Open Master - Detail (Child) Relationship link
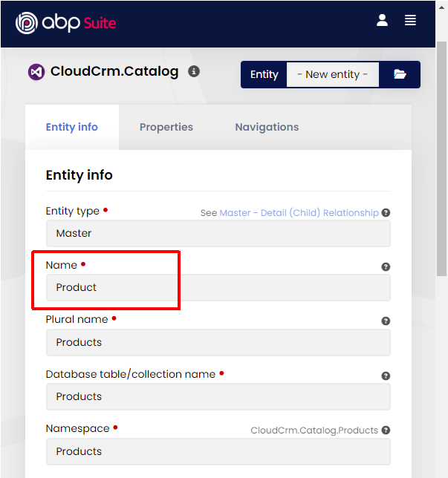 point(299,213)
